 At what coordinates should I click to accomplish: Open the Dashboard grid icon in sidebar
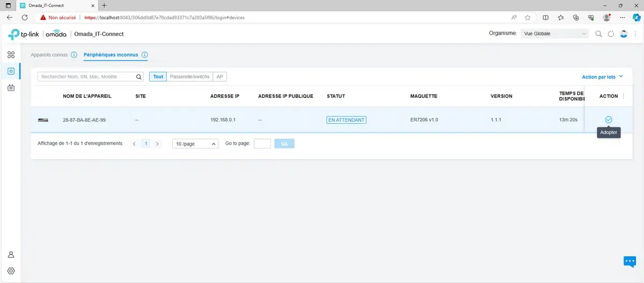click(11, 55)
